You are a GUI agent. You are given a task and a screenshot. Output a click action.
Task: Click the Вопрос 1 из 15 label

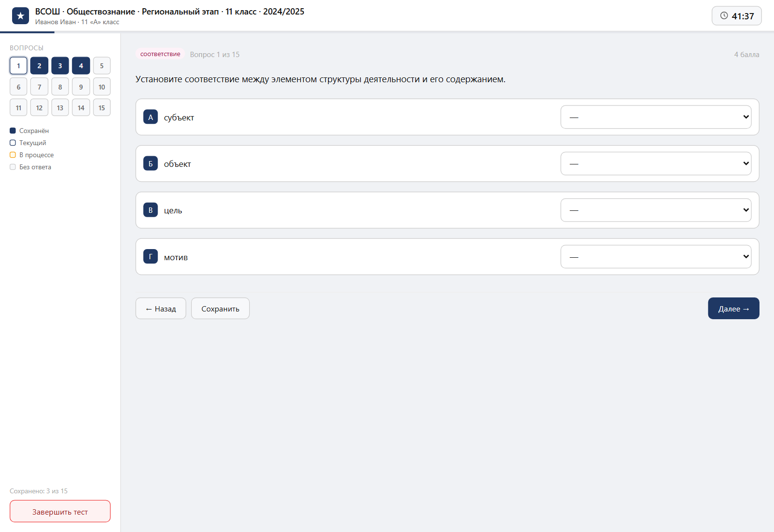click(215, 55)
